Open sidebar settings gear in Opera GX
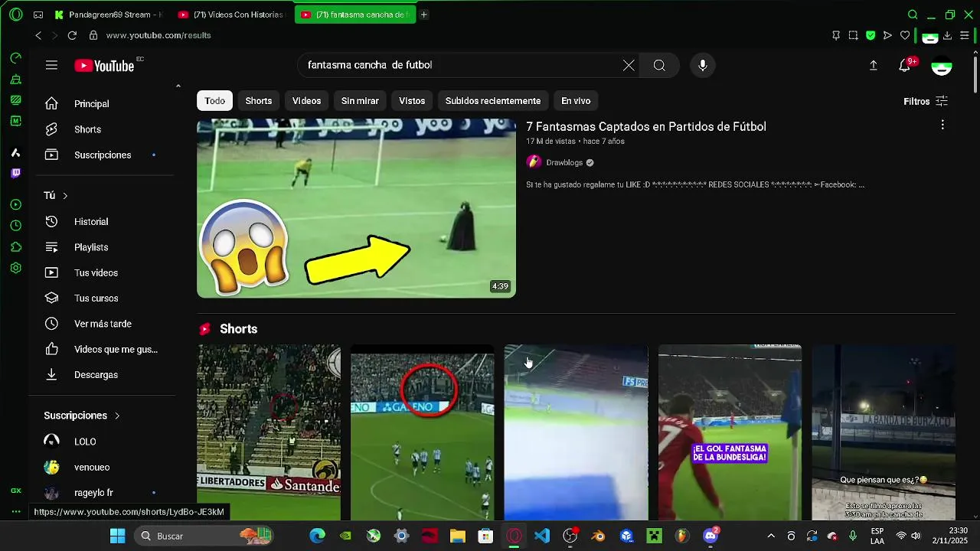This screenshot has height=551, width=980. click(16, 269)
